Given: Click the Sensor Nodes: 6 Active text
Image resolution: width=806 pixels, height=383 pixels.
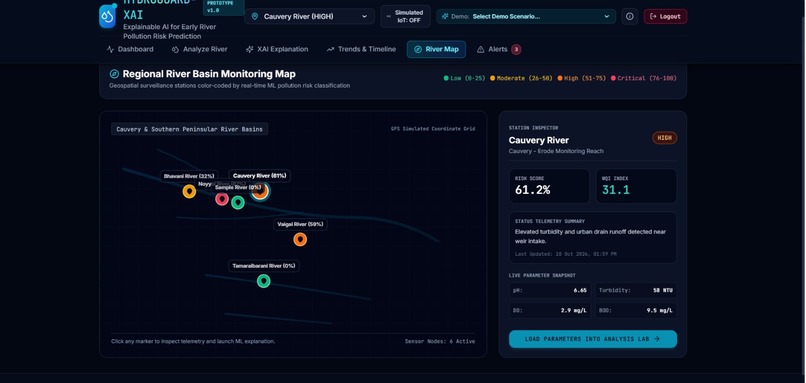Looking at the screenshot, I should tap(440, 341).
